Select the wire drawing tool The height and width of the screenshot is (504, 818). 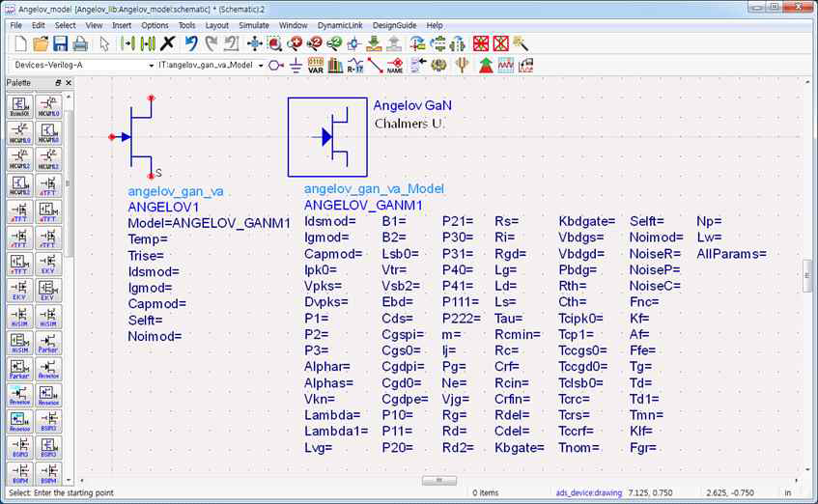[x=375, y=66]
